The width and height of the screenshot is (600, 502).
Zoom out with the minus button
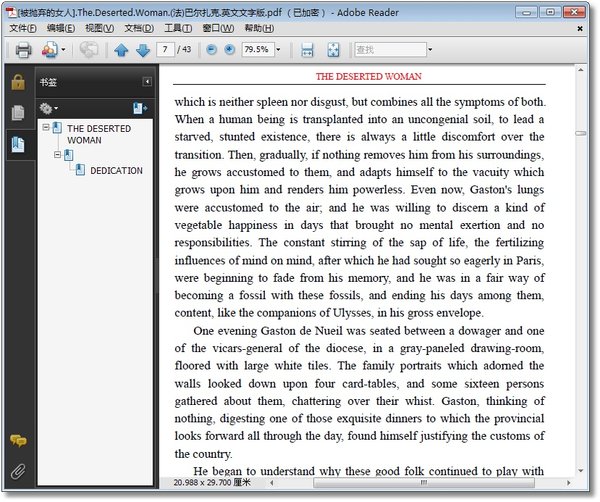[x=211, y=49]
